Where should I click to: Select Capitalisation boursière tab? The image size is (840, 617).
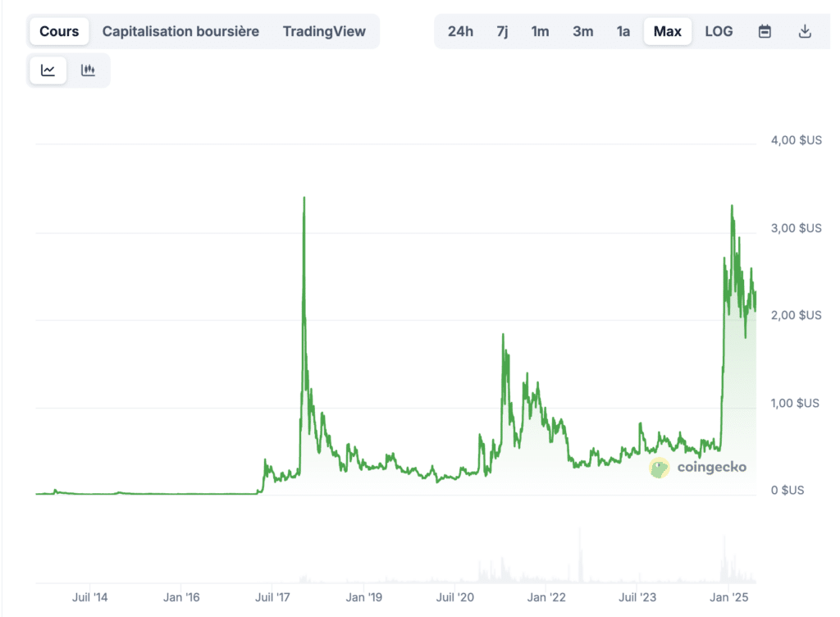[x=180, y=32]
